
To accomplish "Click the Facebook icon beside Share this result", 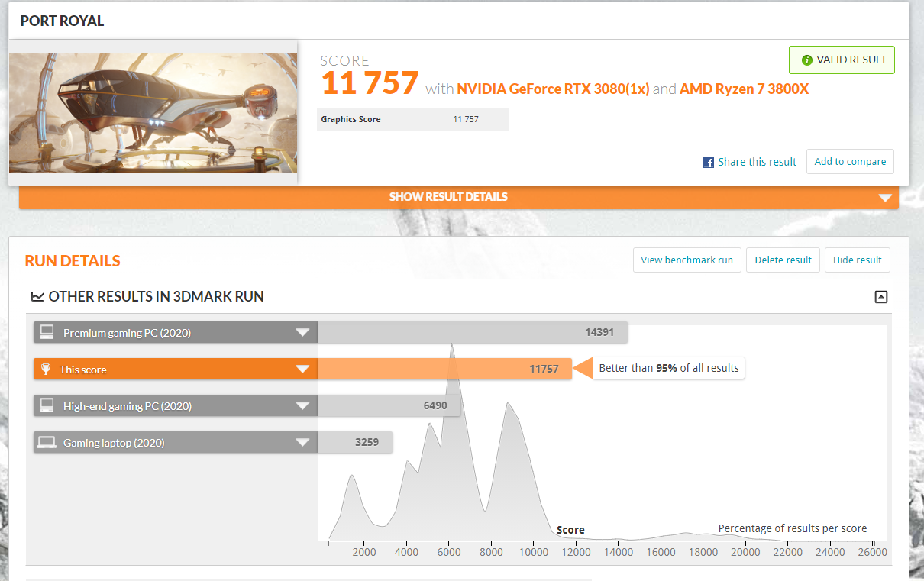I will pos(708,162).
